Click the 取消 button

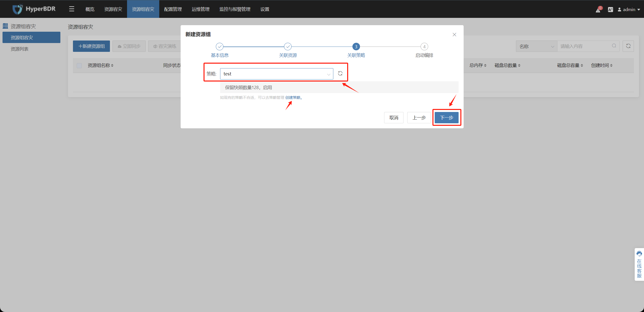click(394, 118)
